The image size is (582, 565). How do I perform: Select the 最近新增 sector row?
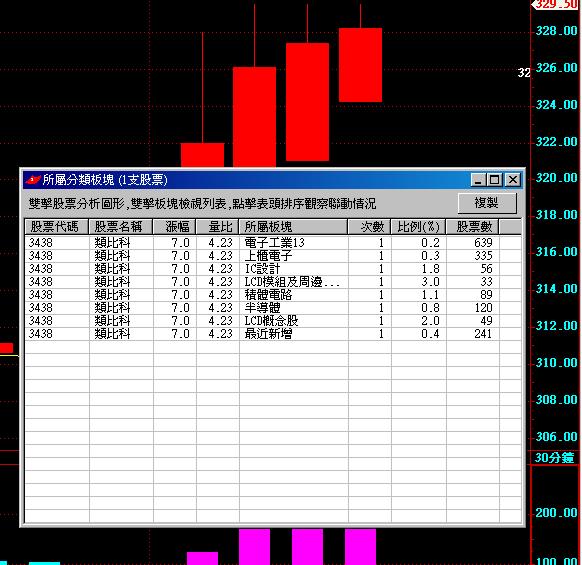pyautogui.click(x=273, y=334)
